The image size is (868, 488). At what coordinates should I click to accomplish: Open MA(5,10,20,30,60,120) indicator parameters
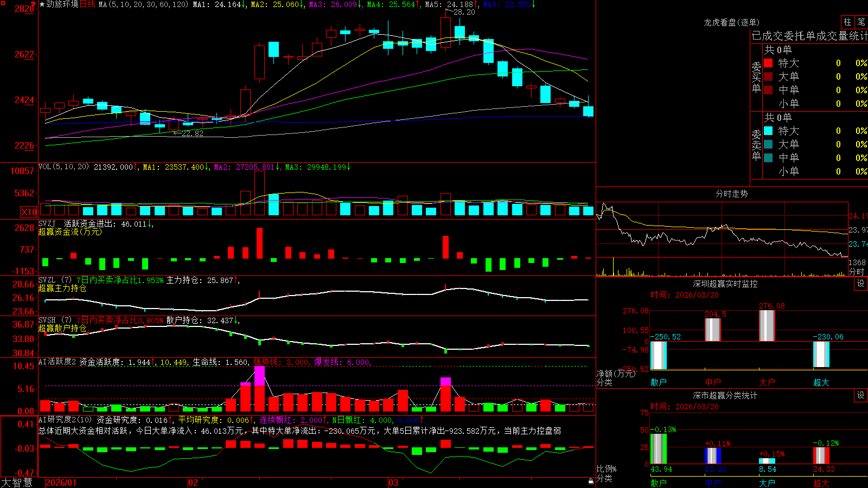143,4
